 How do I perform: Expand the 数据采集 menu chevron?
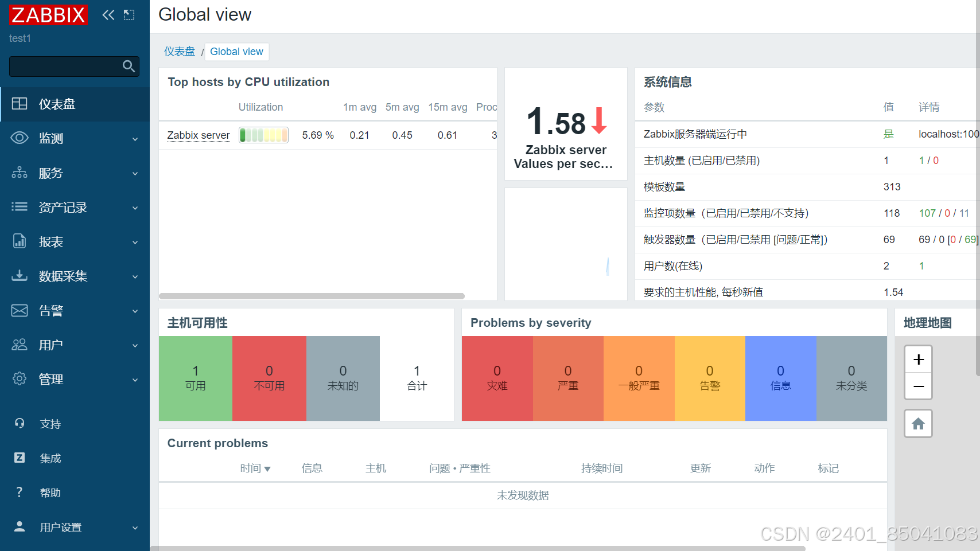click(135, 276)
